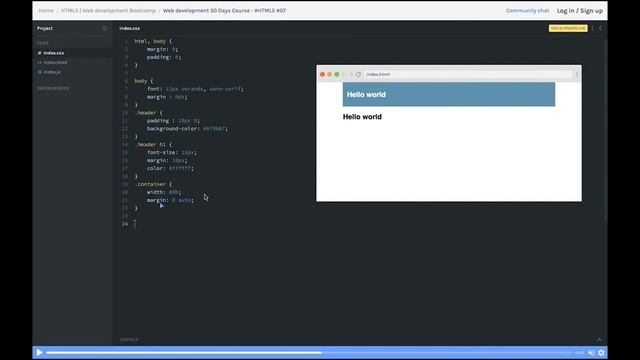Click line number 24 in the gutter

[x=124, y=224]
